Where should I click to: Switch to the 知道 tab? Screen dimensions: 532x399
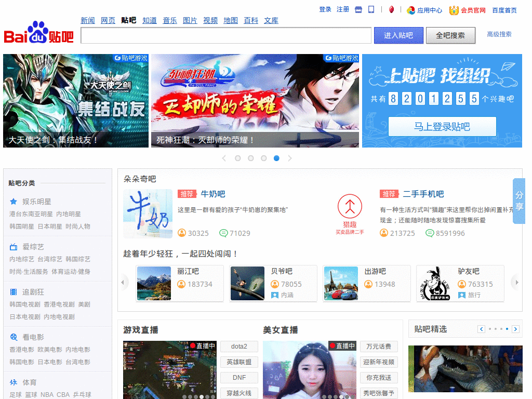[x=150, y=21]
